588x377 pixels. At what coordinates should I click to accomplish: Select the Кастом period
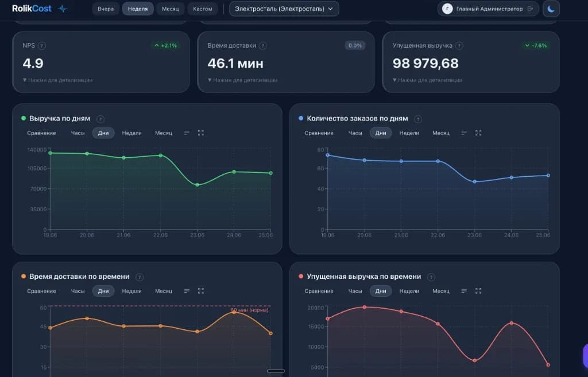click(x=203, y=9)
